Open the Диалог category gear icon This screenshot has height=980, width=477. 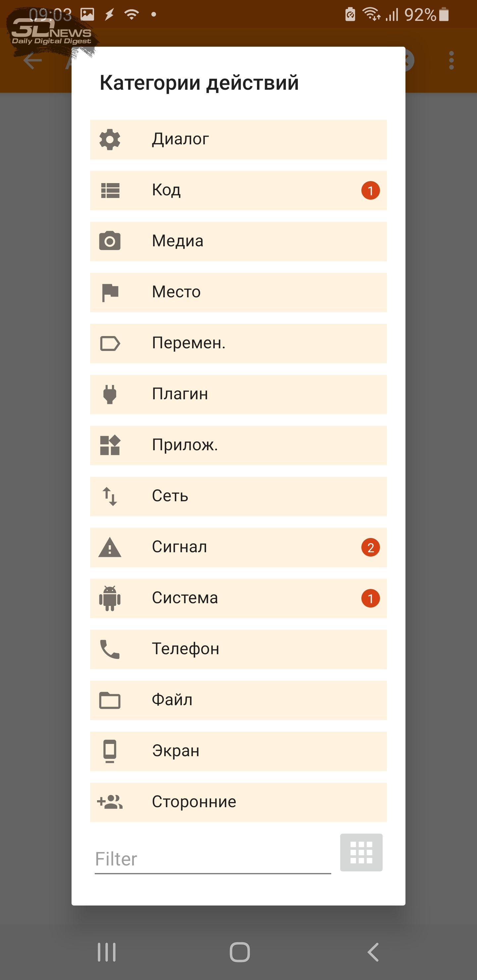coord(110,139)
